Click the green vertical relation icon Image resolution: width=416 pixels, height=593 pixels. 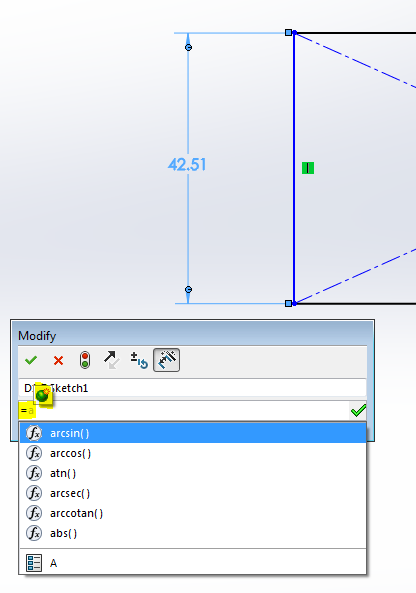308,168
